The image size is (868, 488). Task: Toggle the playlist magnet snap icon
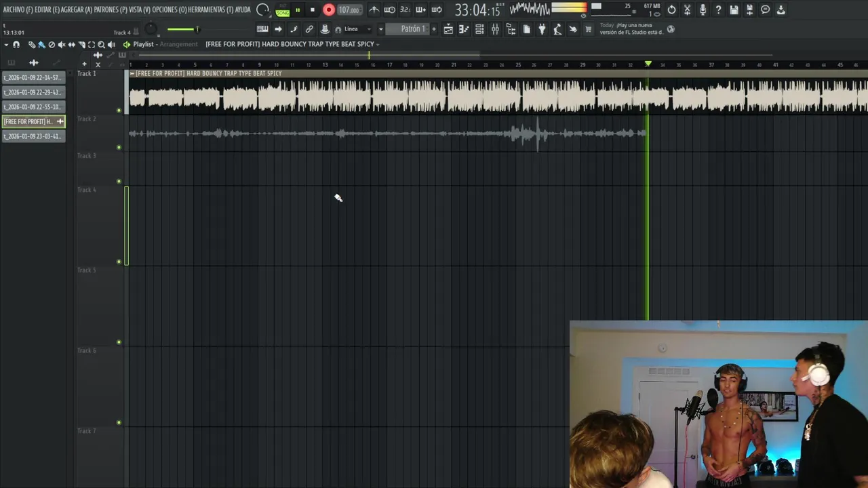coord(16,45)
